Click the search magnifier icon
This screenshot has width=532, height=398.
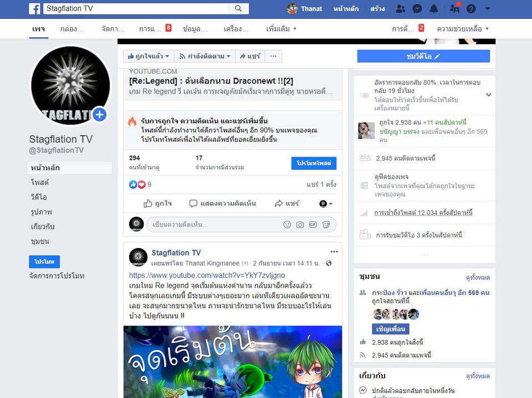pyautogui.click(x=238, y=8)
